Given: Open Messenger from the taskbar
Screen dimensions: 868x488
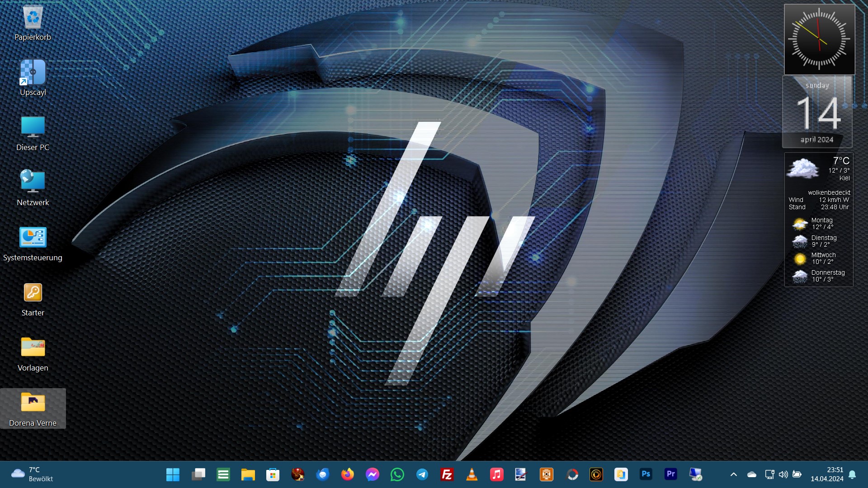Looking at the screenshot, I should tap(372, 474).
